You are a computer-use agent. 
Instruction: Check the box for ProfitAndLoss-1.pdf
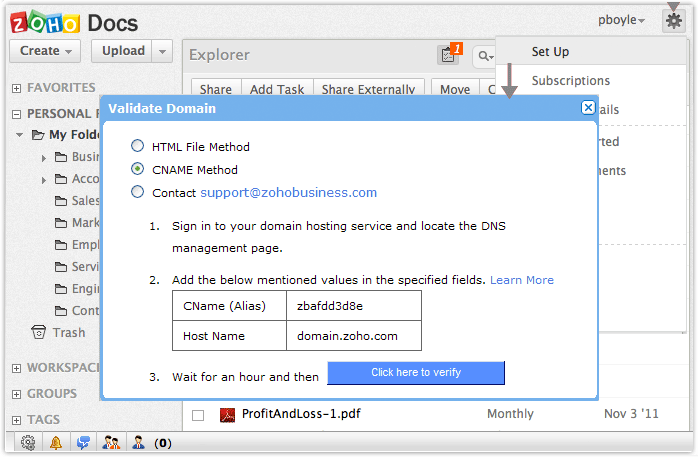click(198, 415)
